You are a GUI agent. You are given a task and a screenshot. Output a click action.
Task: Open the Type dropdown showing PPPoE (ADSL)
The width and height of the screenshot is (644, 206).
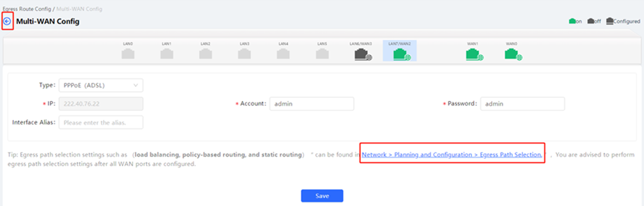pyautogui.click(x=101, y=85)
